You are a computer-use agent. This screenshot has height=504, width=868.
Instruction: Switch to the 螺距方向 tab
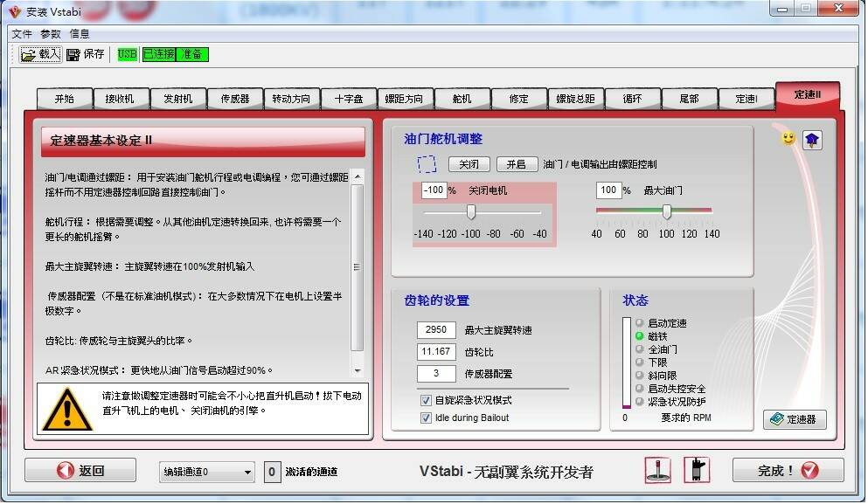click(x=405, y=99)
